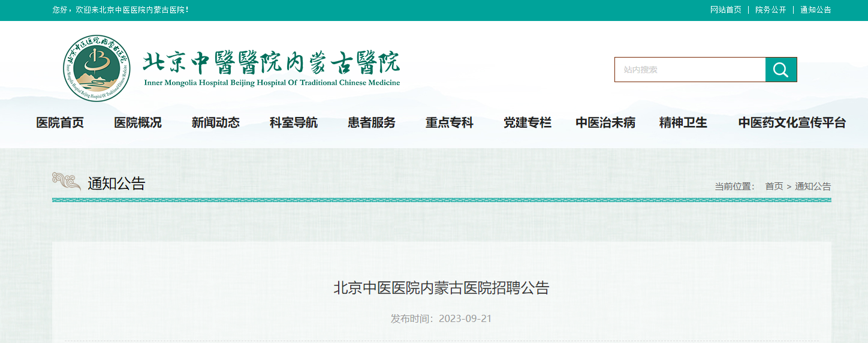Select 精神卫生 from navigation bar
868x343 pixels.
[x=683, y=123]
